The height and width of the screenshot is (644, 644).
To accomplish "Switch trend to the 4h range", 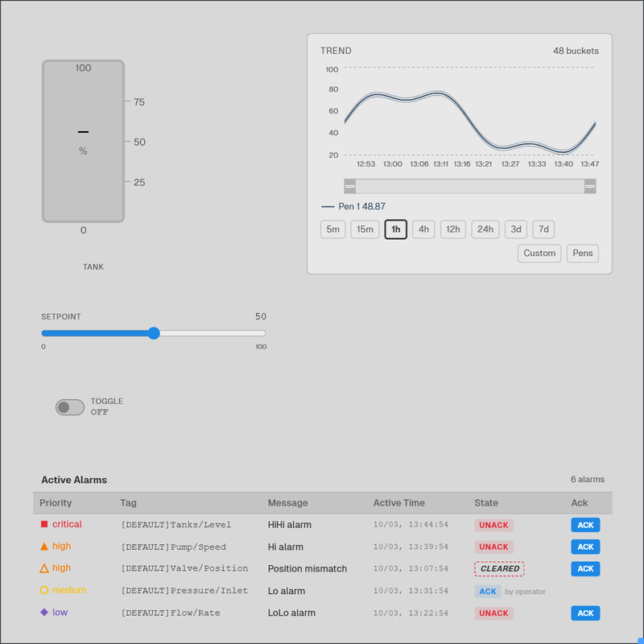I will (x=423, y=229).
